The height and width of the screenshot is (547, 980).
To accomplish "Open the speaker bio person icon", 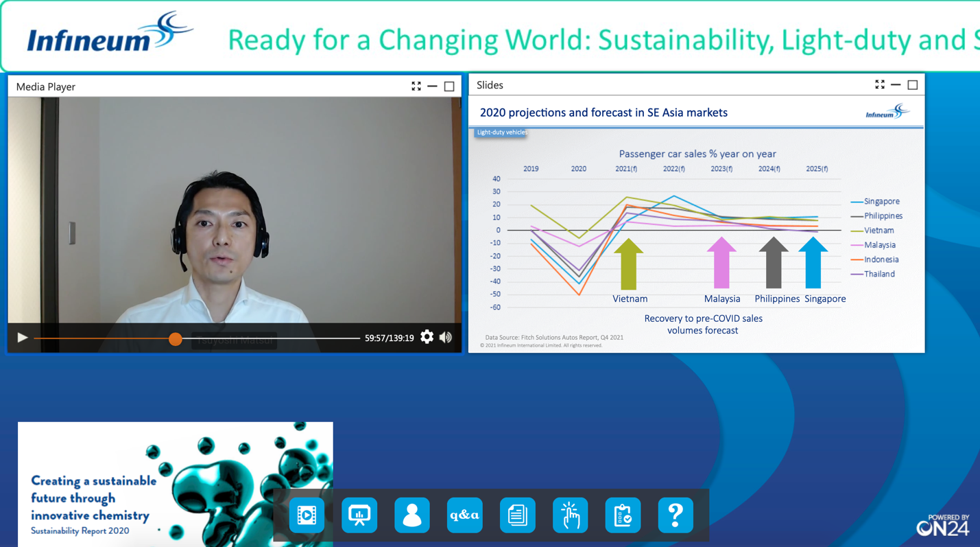I will [x=412, y=515].
